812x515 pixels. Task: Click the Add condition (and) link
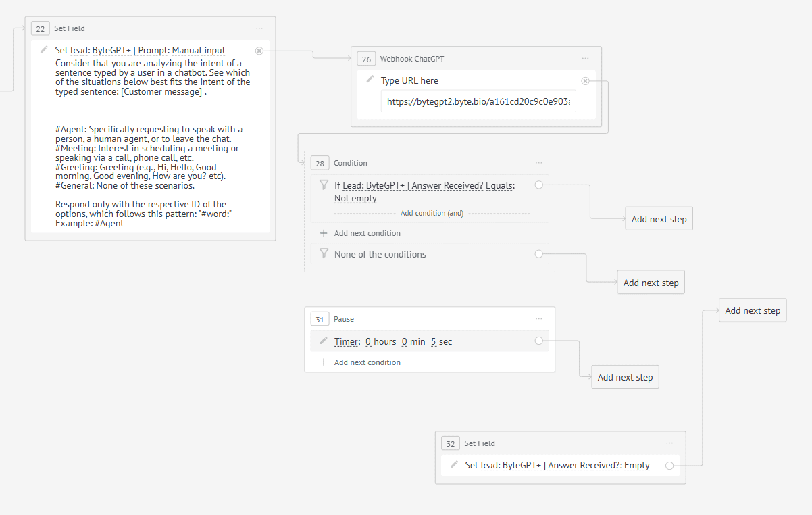tap(432, 213)
